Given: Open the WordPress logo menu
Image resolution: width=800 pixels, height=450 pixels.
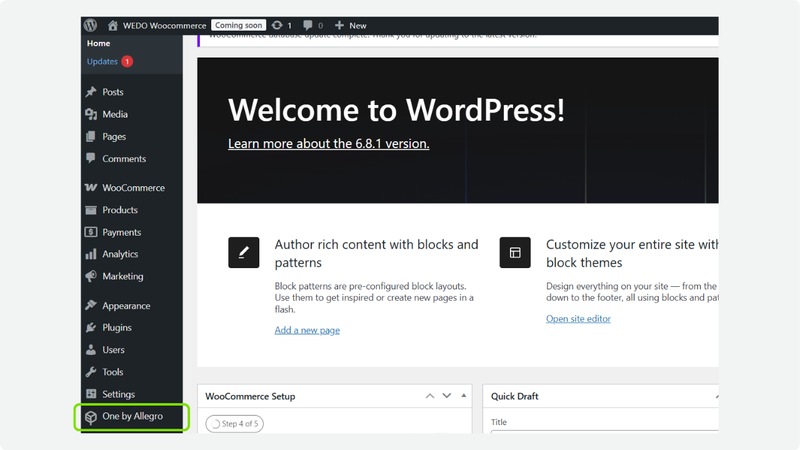Looking at the screenshot, I should (x=91, y=25).
